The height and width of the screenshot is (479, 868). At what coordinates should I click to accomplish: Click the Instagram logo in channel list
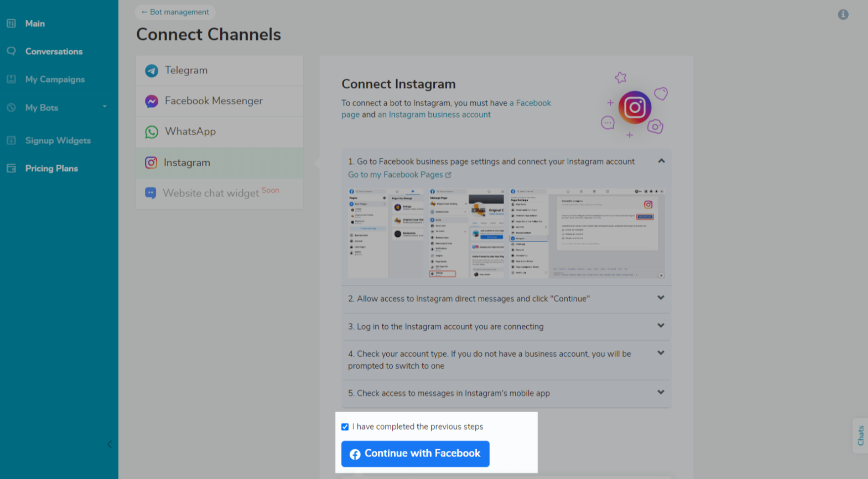[x=151, y=163]
